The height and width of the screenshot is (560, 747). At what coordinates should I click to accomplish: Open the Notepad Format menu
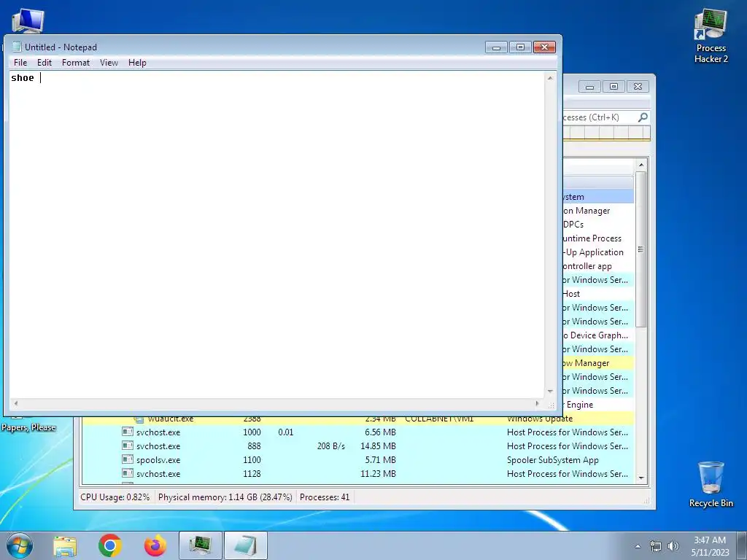coord(76,63)
